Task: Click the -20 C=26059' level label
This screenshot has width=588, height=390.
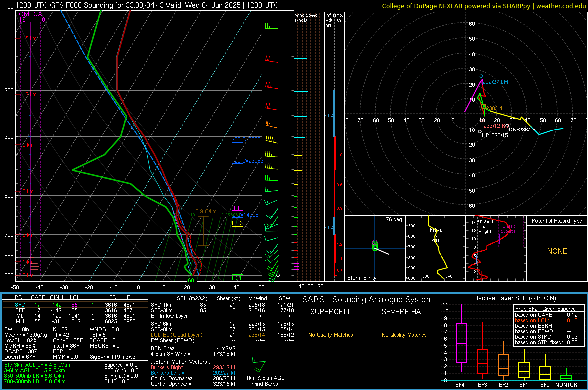Action: [248, 161]
